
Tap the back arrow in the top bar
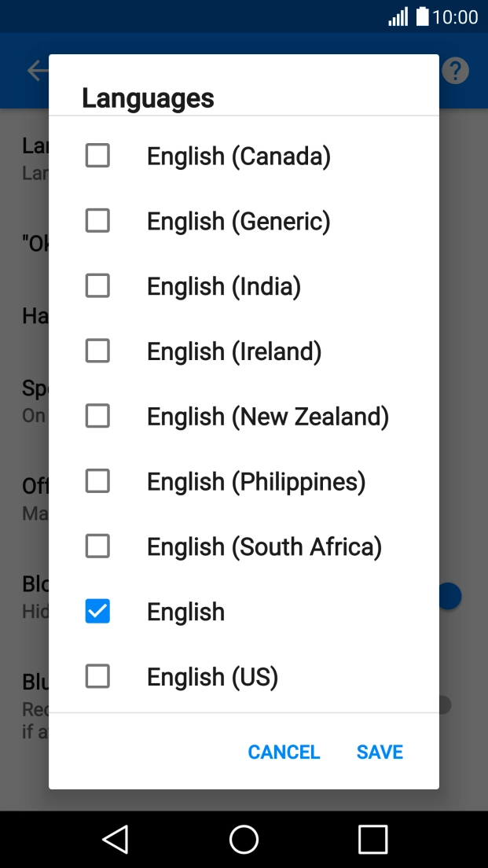(37, 70)
